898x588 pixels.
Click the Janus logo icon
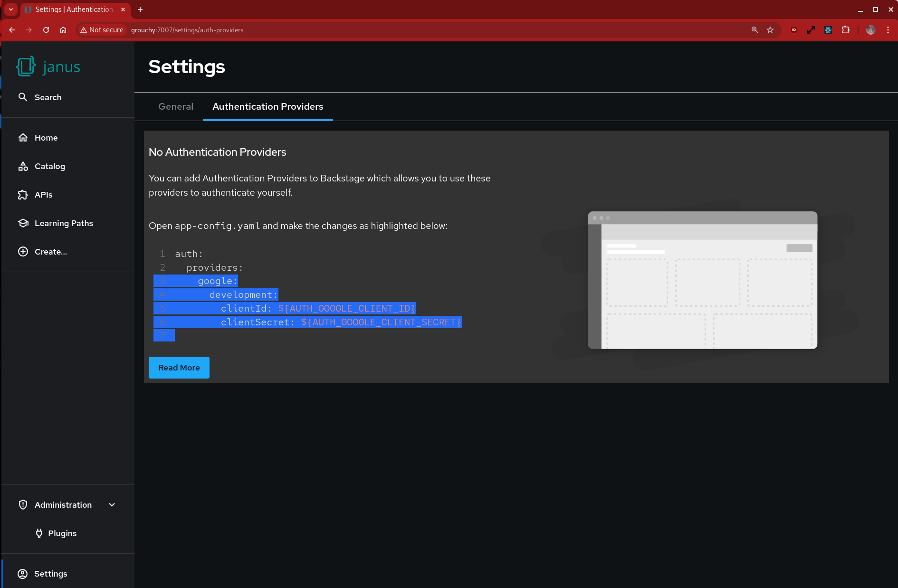(26, 66)
